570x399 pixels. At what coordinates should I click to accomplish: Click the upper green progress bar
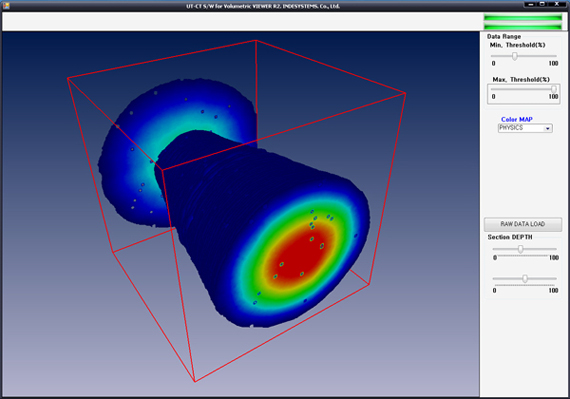[523, 17]
